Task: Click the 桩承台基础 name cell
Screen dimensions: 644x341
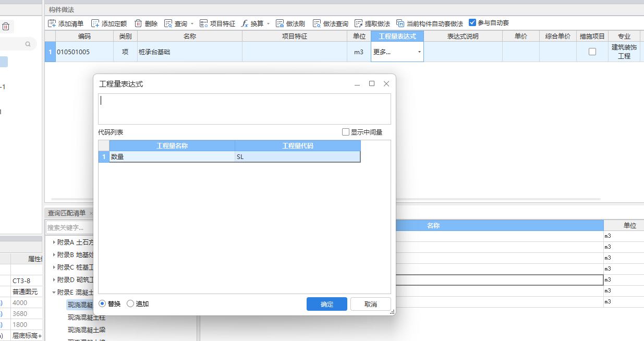Action: click(x=190, y=52)
